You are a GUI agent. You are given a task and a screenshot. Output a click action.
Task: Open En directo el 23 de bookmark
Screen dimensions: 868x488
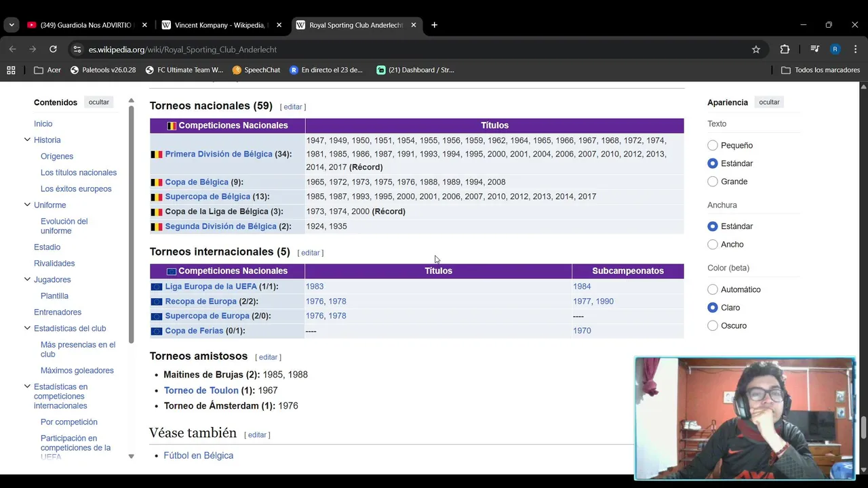coord(326,70)
